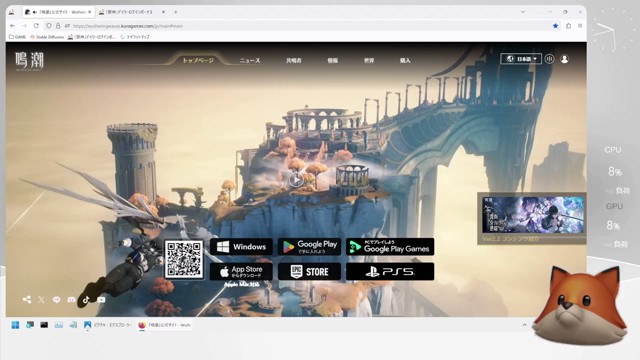Toggle the bookmark star in address bar
This screenshot has height=360, width=640.
[x=555, y=26]
